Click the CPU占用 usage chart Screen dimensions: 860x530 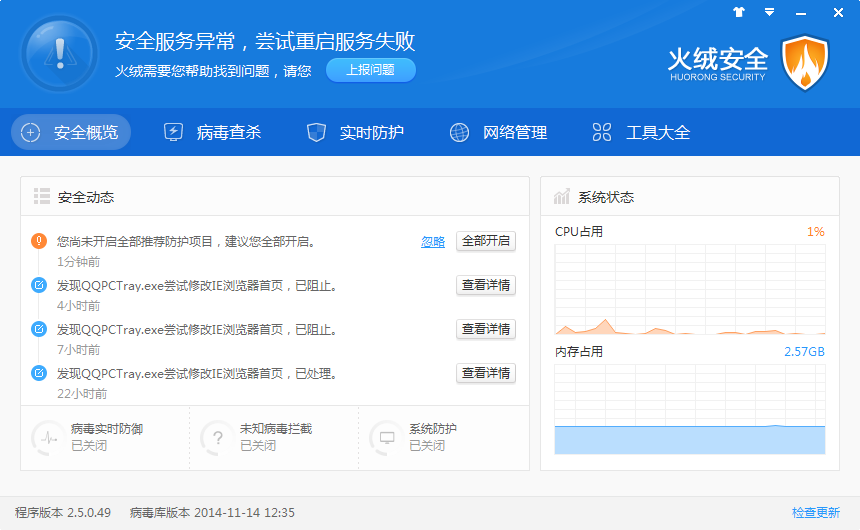coord(689,289)
